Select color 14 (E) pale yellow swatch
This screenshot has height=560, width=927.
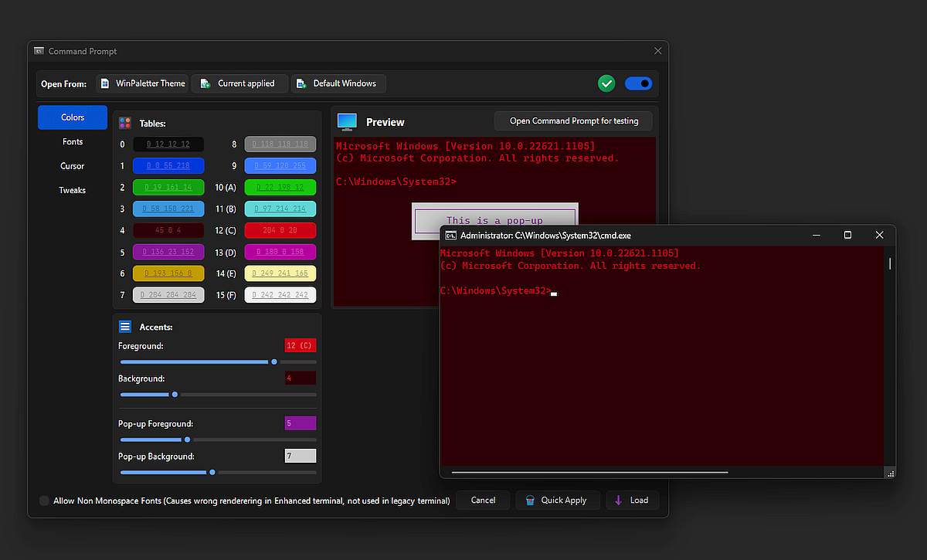[x=280, y=273]
